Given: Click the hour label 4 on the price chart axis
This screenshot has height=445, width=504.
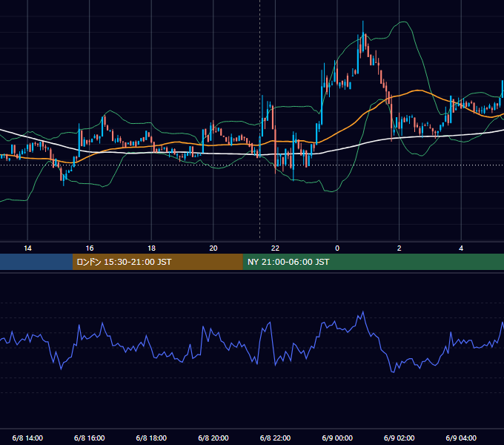Looking at the screenshot, I should pos(461,248).
